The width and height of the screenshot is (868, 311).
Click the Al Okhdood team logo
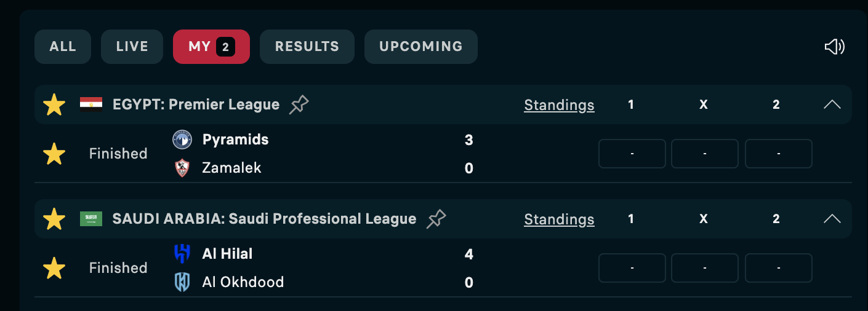click(x=182, y=282)
